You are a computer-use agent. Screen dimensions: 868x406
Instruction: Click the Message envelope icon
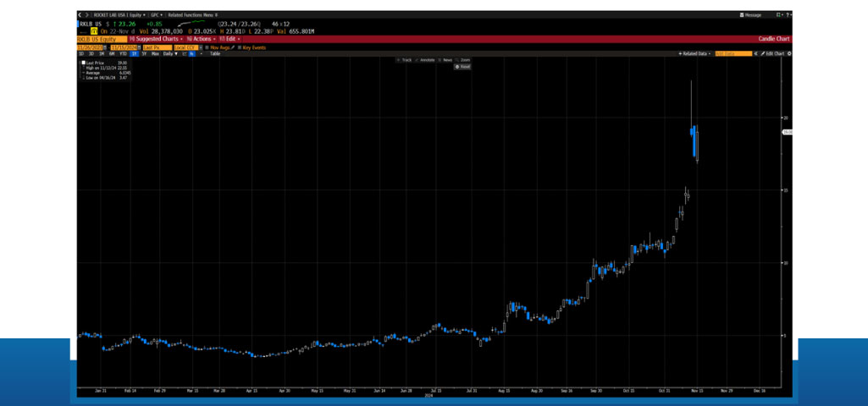[x=742, y=14]
